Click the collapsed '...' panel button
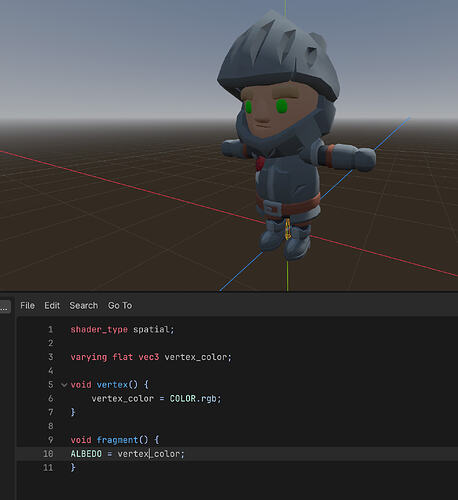This screenshot has width=458, height=500. pos(5,307)
